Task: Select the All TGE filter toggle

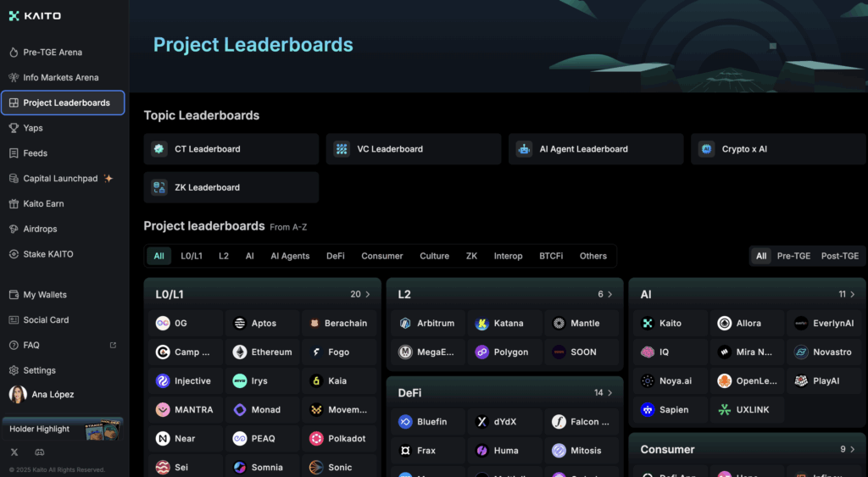Action: pos(761,256)
